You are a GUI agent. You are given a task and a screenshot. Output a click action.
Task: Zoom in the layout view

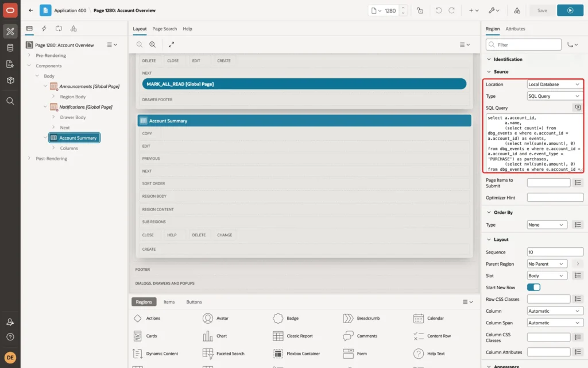[x=153, y=44]
